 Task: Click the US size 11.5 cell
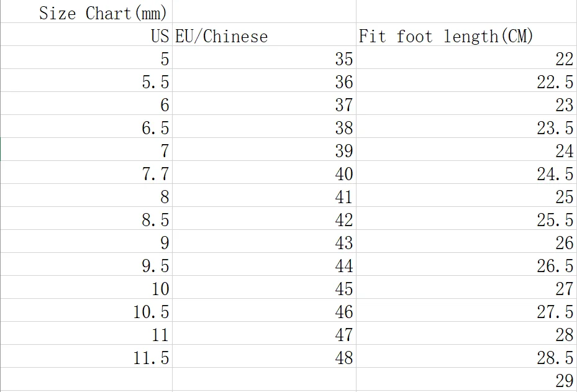86,357
